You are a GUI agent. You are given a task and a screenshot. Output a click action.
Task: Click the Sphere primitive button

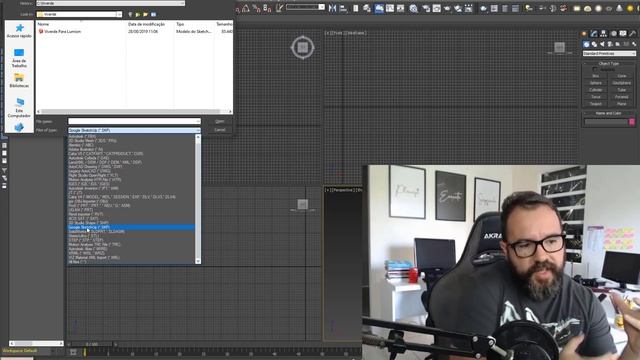tap(596, 83)
